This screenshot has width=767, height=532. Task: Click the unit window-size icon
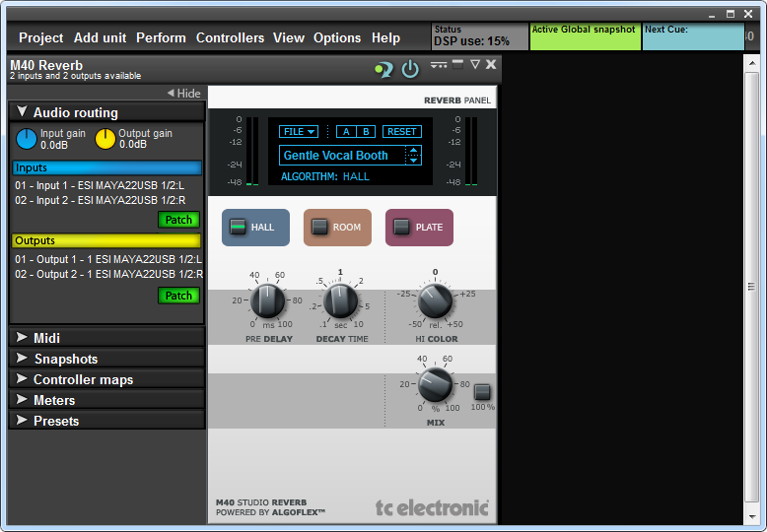click(x=457, y=64)
